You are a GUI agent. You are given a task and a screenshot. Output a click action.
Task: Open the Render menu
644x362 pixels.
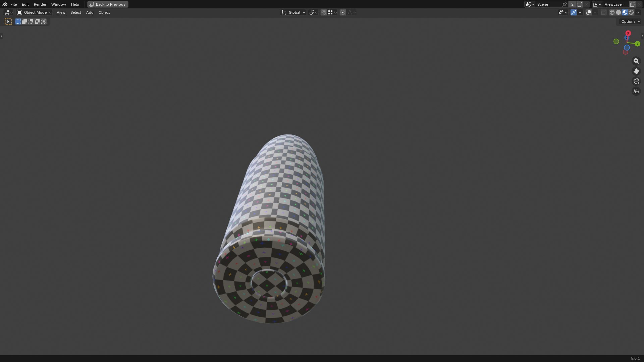point(40,4)
